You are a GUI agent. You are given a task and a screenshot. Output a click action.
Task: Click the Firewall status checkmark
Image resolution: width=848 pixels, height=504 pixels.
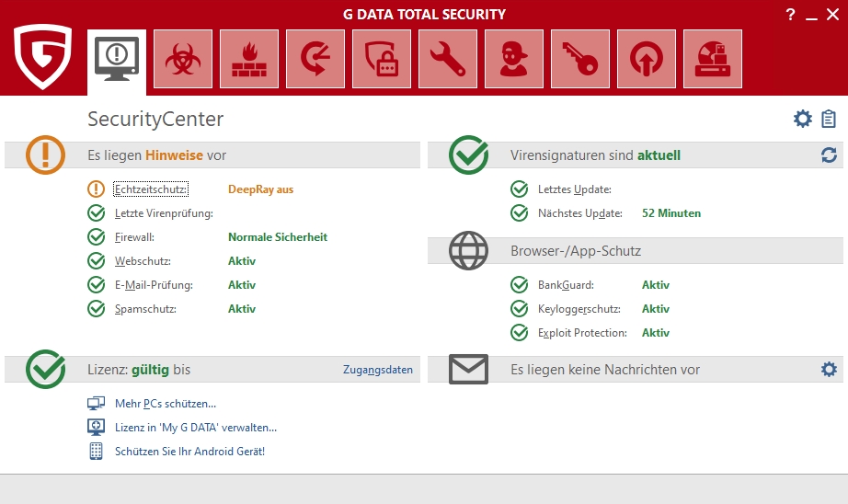(x=97, y=237)
